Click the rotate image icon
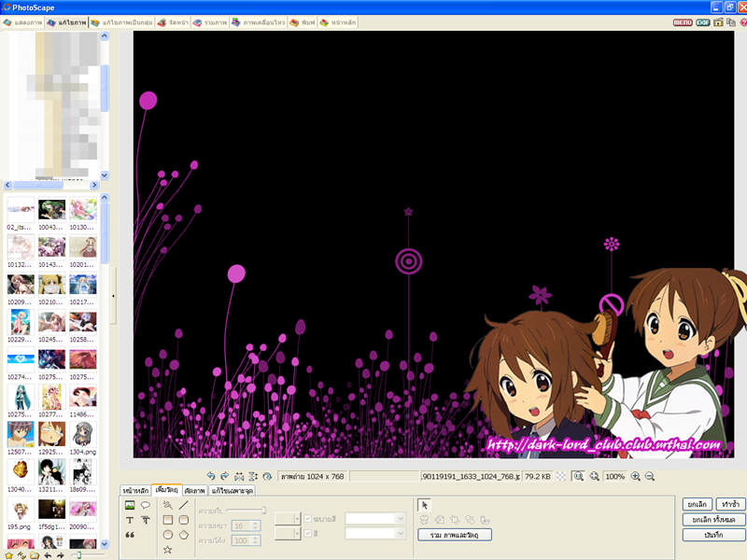Viewport: 747px width, 560px height. [x=267, y=476]
